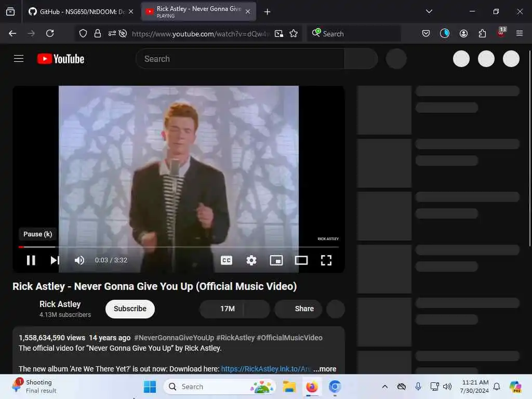This screenshot has width=532, height=399.
Task: Click the YouTube search input field
Action: (240, 59)
